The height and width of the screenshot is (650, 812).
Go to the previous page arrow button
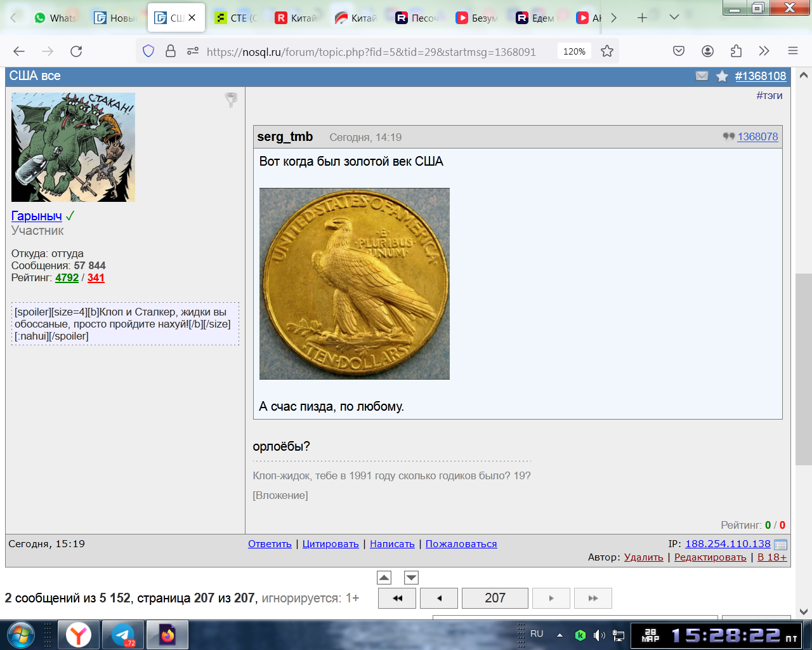pyautogui.click(x=438, y=598)
